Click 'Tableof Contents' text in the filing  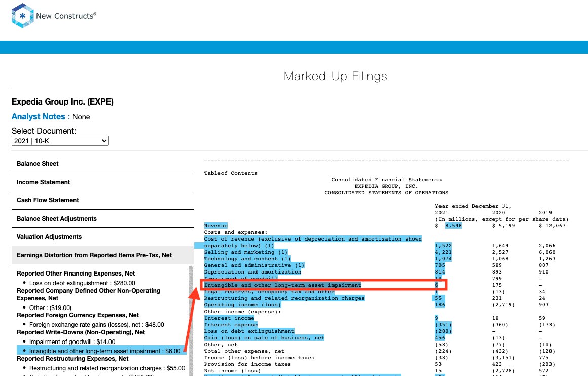pos(231,173)
